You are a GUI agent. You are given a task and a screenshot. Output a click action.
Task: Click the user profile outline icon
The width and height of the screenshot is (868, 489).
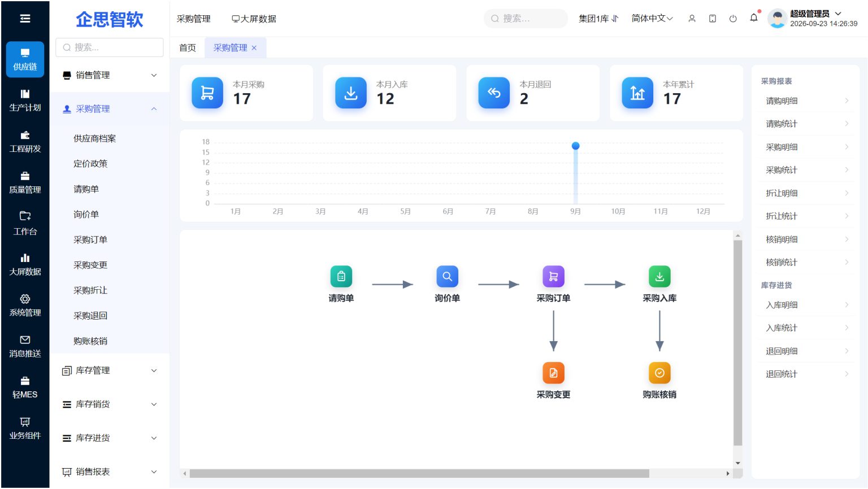coord(692,19)
